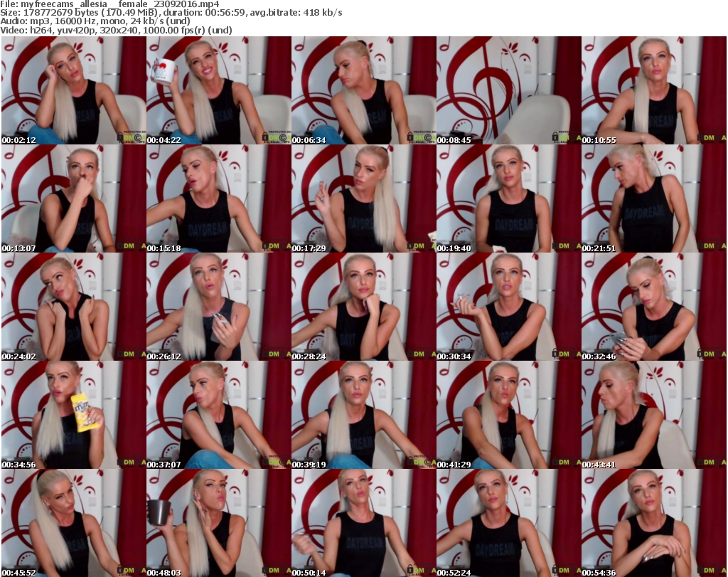Open the dark mug frame at 00:48:03

pos(219,523)
